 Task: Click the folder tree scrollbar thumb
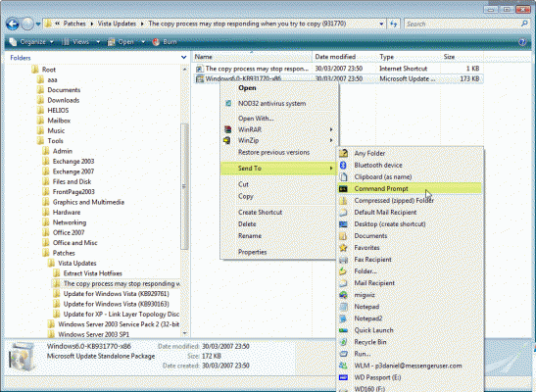pos(184,186)
